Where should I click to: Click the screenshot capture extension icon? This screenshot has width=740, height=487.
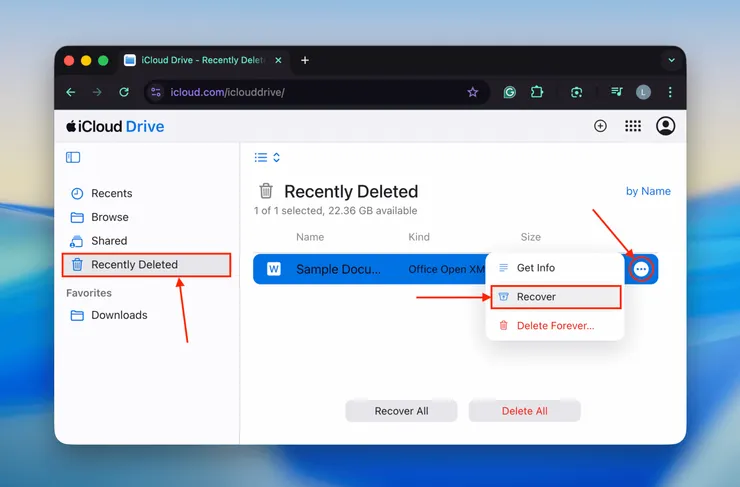pos(576,92)
